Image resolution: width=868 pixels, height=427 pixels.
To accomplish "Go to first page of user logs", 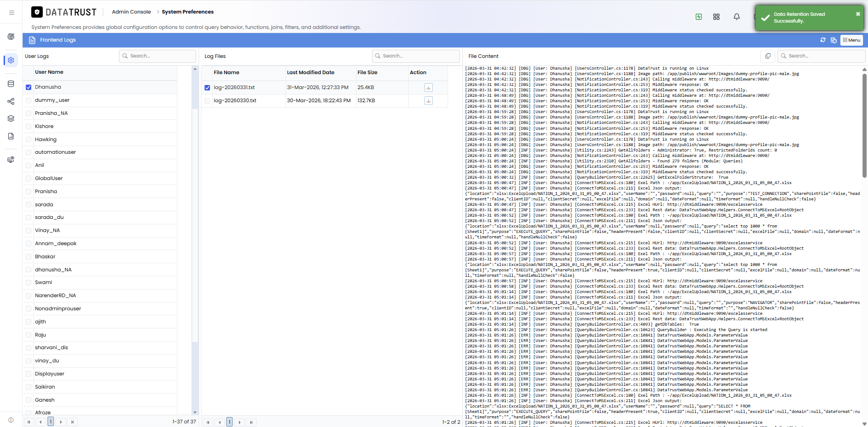I will click(29, 422).
